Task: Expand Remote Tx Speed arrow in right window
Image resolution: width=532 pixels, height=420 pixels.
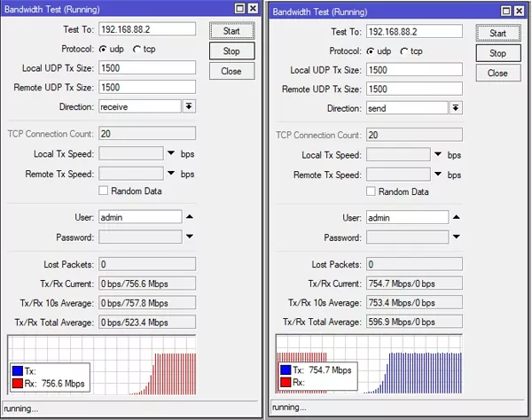Action: [x=438, y=175]
